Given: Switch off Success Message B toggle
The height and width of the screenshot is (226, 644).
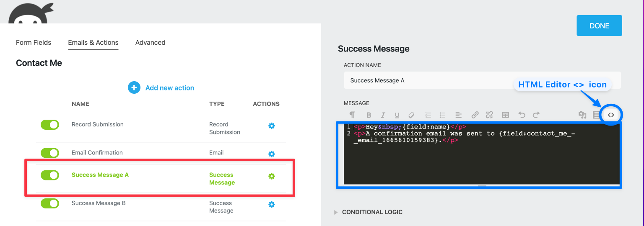Looking at the screenshot, I should [50, 203].
